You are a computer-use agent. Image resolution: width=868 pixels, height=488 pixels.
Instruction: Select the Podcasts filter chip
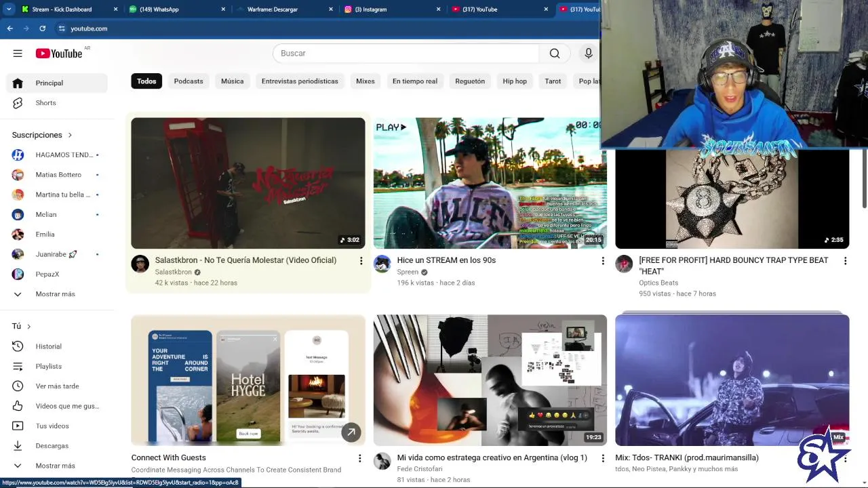tap(189, 81)
